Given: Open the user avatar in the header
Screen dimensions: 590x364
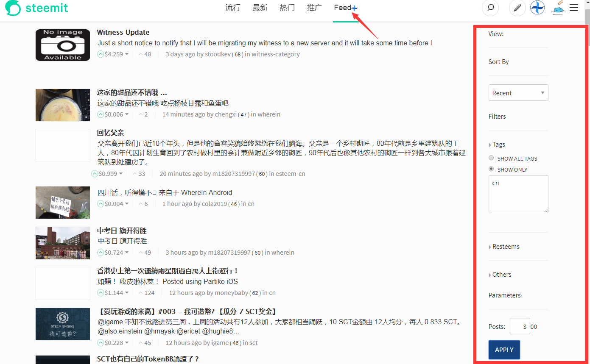Looking at the screenshot, I should [x=558, y=8].
